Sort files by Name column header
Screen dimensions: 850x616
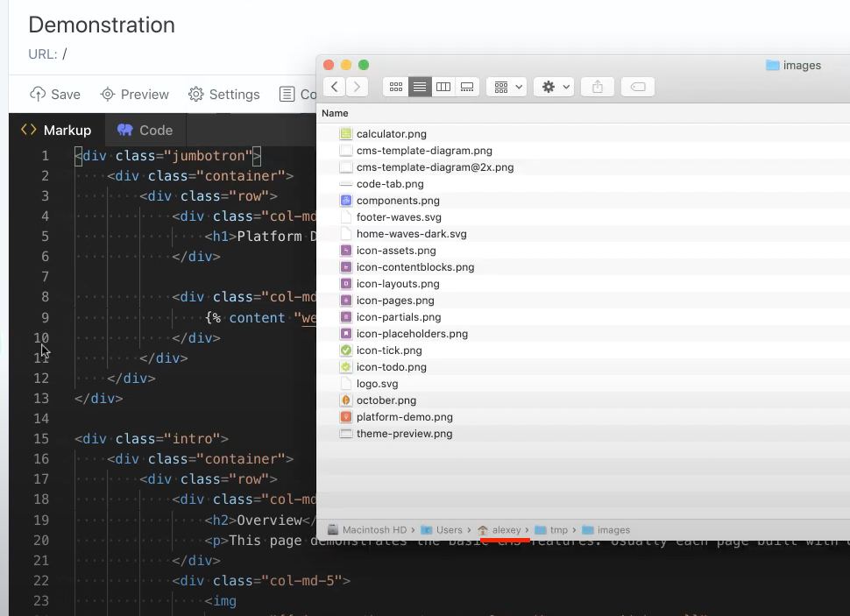tap(335, 113)
